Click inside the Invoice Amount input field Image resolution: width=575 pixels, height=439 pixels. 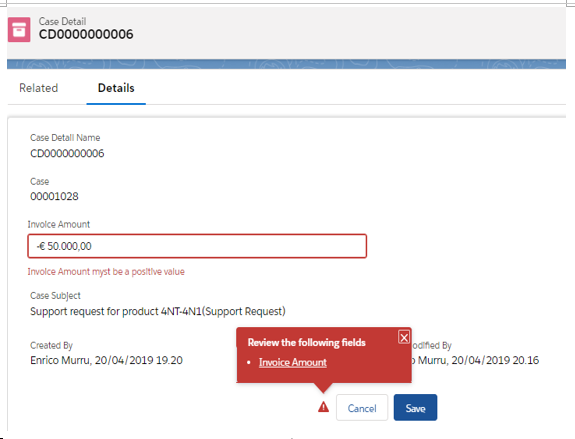197,246
